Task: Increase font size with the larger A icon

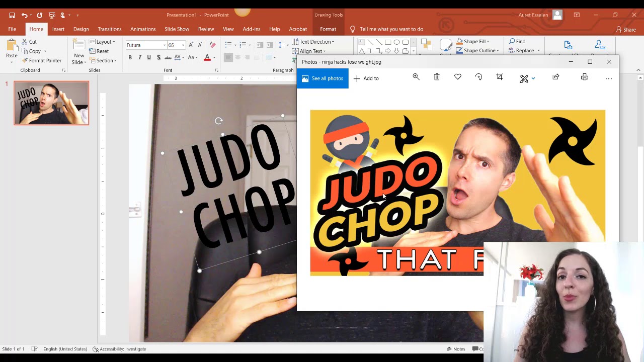Action: click(191, 45)
